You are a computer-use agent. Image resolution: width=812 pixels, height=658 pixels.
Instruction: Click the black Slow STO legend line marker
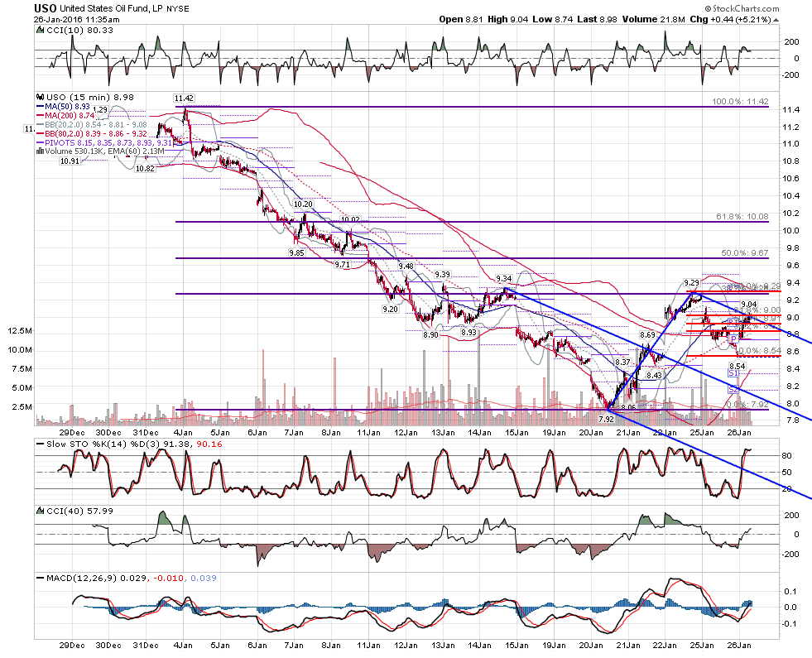click(41, 444)
